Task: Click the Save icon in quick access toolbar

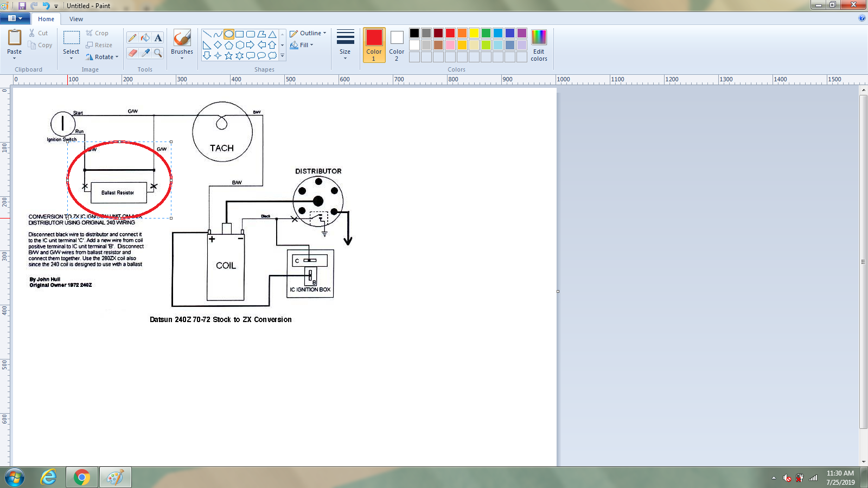Action: click(x=22, y=5)
